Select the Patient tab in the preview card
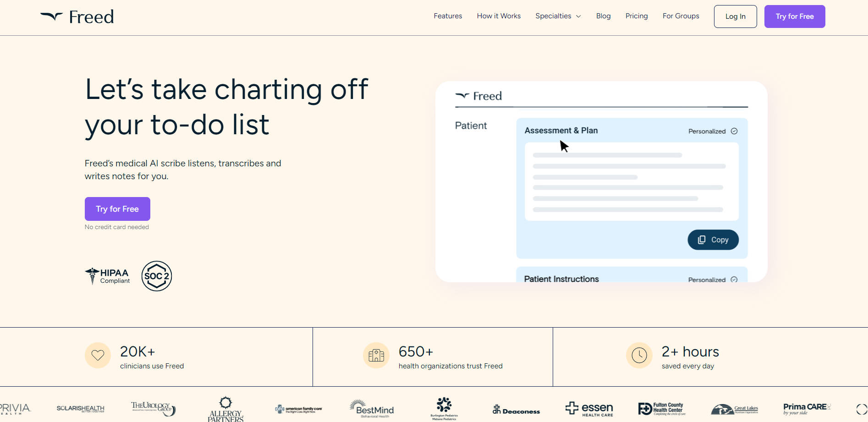The image size is (868, 422). point(471,126)
